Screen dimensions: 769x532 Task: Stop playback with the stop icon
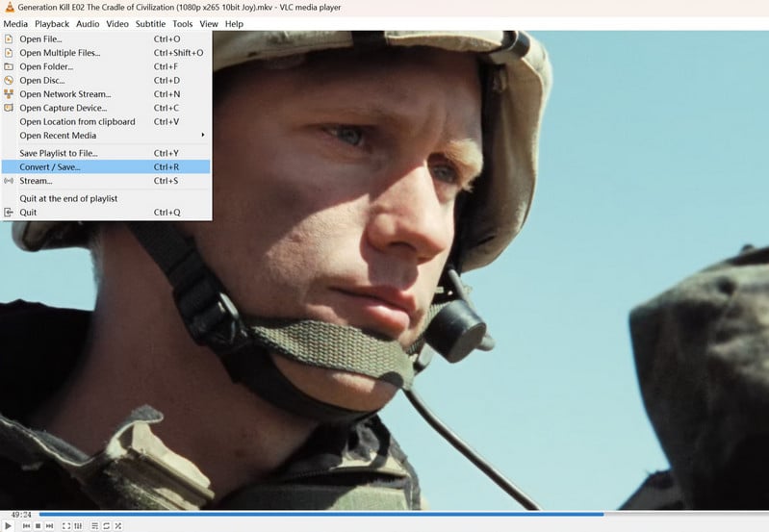click(38, 525)
